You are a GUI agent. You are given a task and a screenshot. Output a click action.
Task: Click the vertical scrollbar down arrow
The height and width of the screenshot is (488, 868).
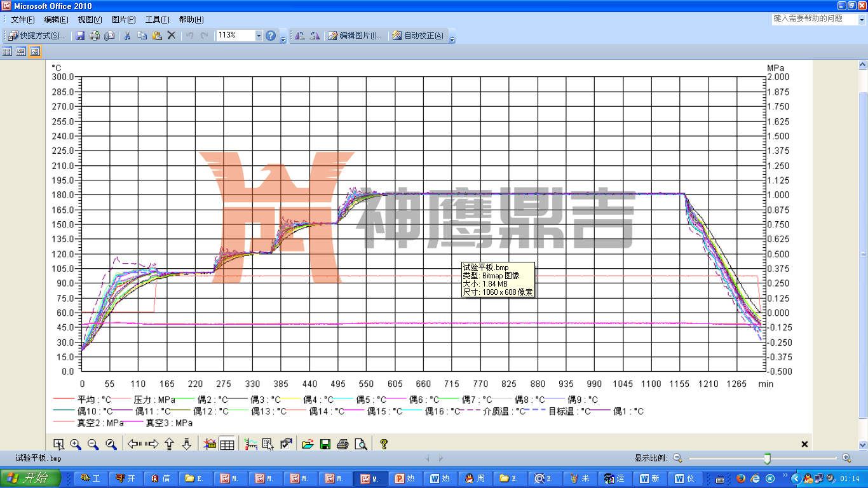pyautogui.click(x=863, y=445)
